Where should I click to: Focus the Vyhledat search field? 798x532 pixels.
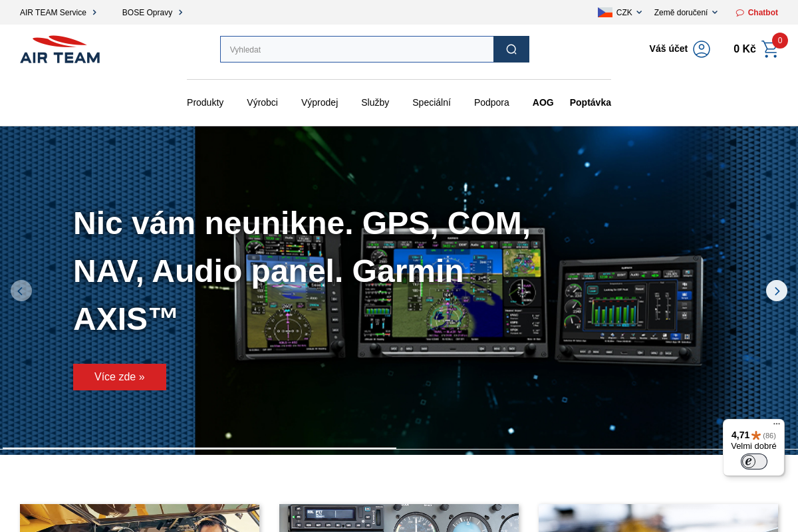357,49
